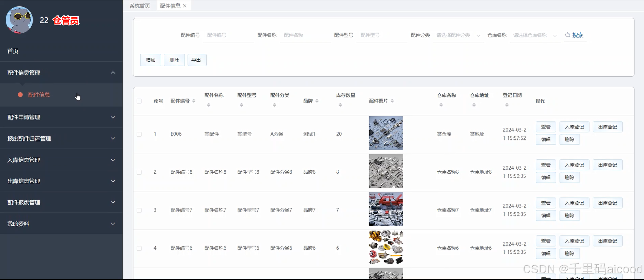Expand the 配件申请管理 menu
The image size is (644, 280).
pos(61,117)
